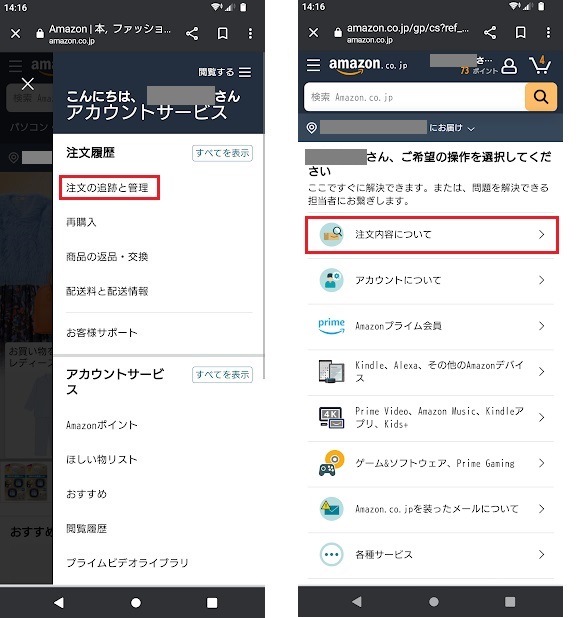Tap Android back button on left phone
583x618 pixels.
(x=59, y=602)
